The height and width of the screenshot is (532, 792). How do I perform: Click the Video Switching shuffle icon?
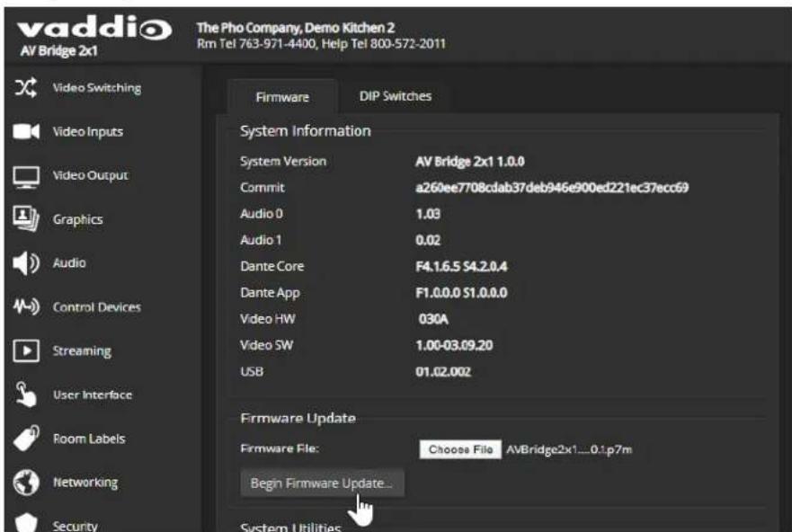[26, 87]
